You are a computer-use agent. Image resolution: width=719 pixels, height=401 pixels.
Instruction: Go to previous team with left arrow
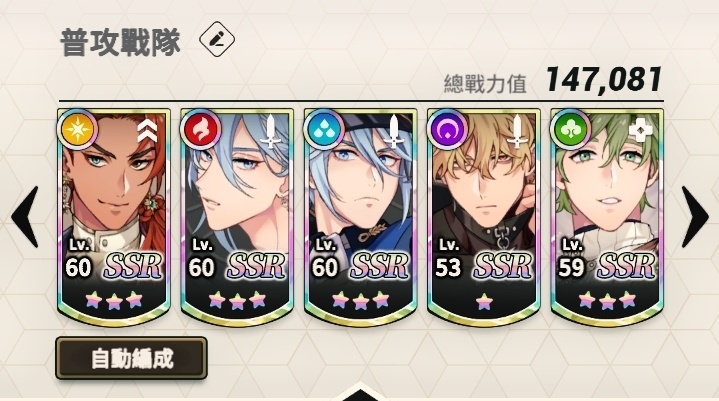click(25, 217)
